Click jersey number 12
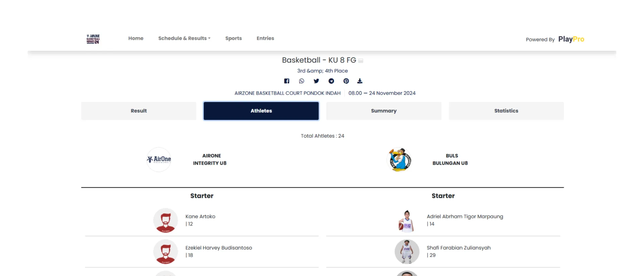 190,224
